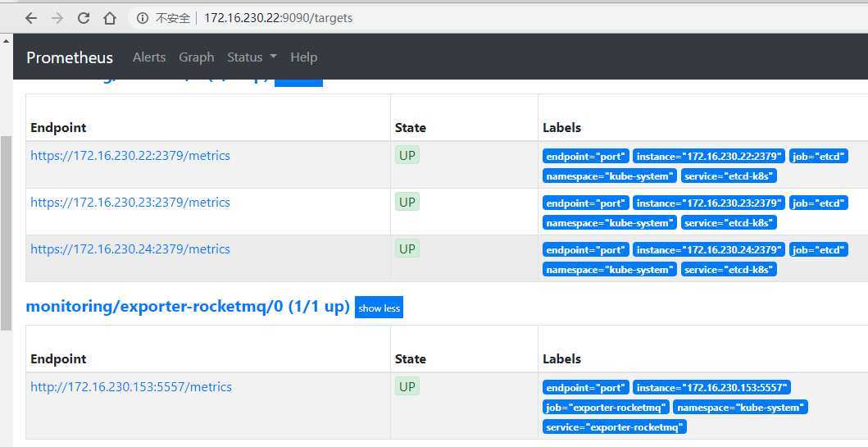This screenshot has height=447, width=868.
Task: Click service="etcd-k8s" label in 172.16.230.23 row
Action: 729,222
